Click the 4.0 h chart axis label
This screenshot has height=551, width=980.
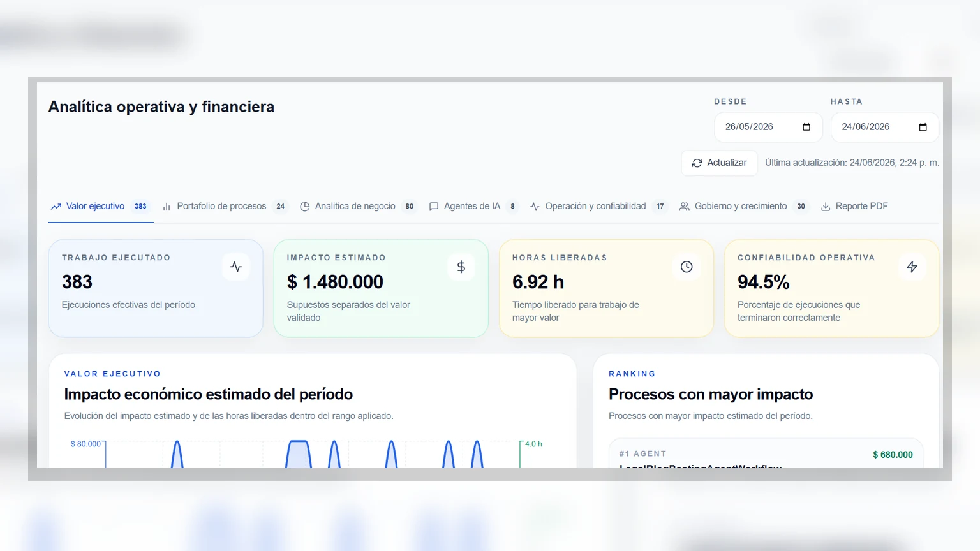533,444
